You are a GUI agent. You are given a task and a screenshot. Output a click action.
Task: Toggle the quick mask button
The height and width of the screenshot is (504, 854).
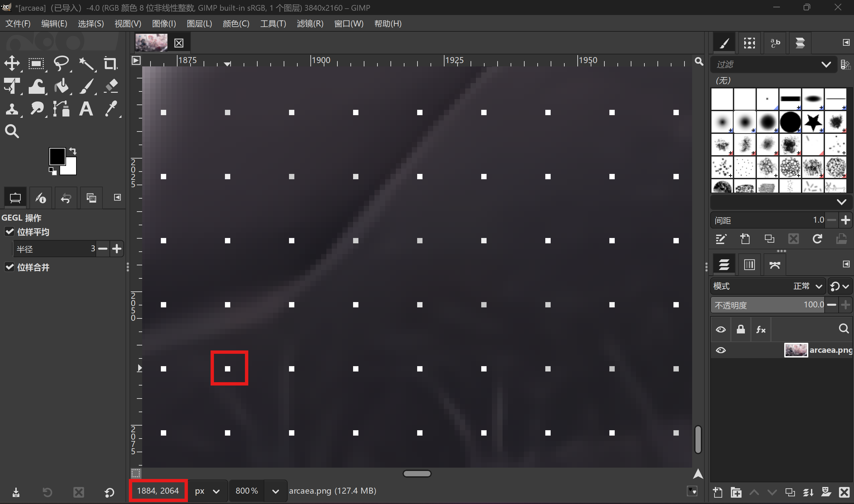(x=136, y=473)
